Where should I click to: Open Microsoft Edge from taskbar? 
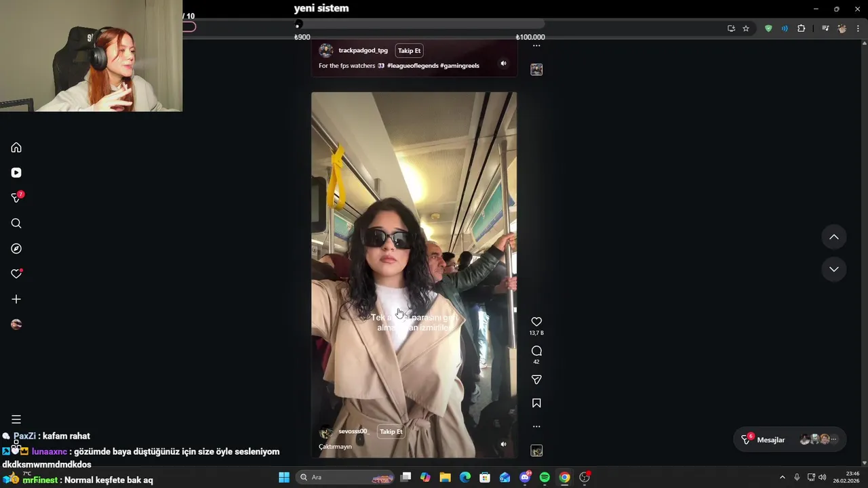click(465, 477)
